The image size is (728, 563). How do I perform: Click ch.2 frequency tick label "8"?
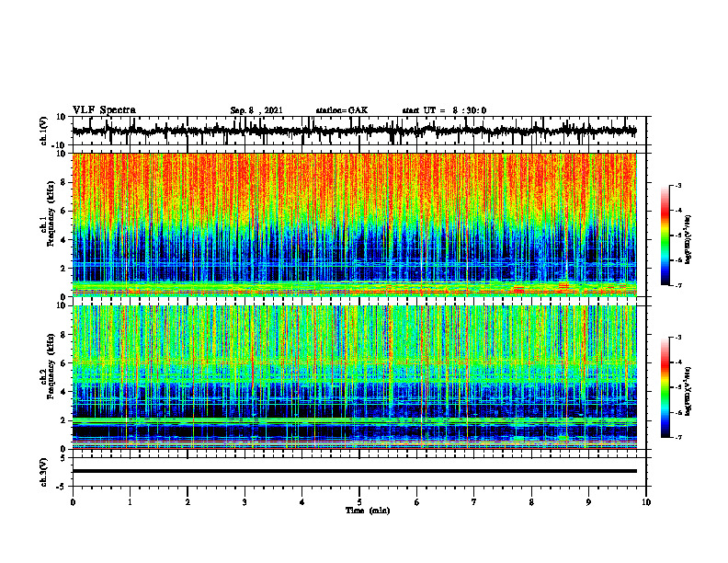coord(63,335)
